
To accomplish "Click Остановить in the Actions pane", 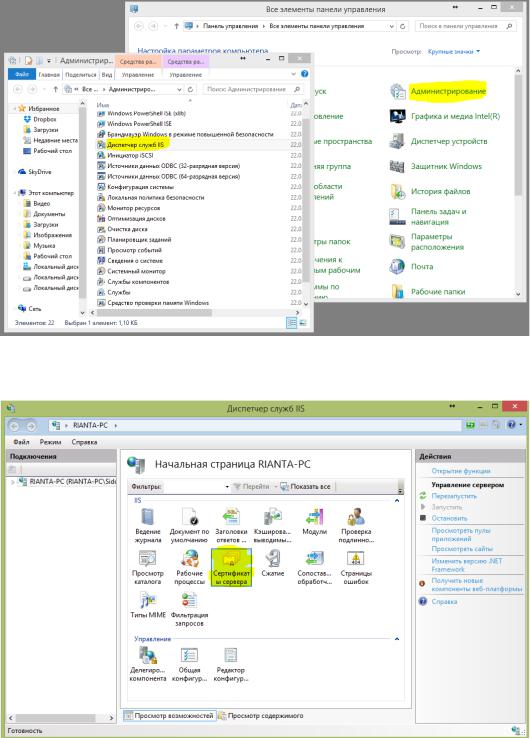I will coord(450,518).
